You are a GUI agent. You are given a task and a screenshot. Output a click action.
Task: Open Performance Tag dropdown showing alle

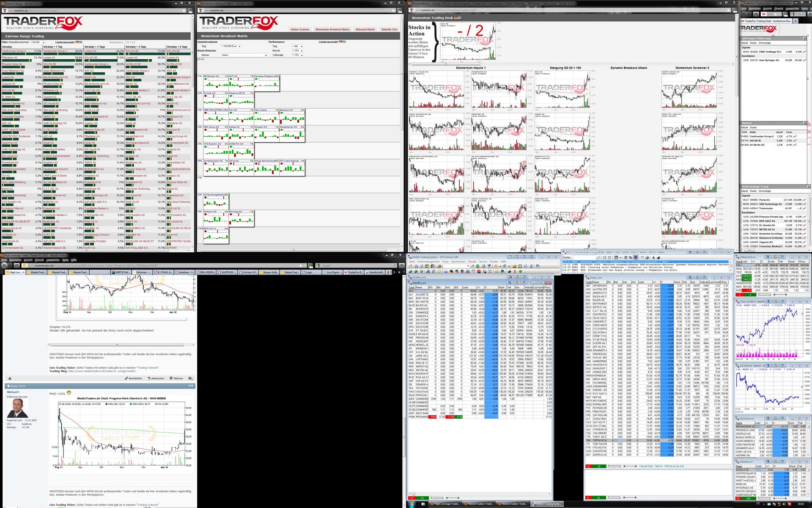tap(297, 46)
